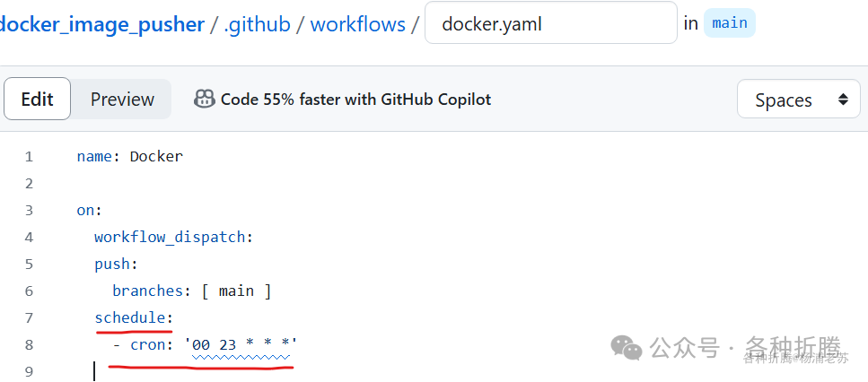Viewport: 868px width, 382px height.
Task: Switch to the Edit tab
Action: (x=37, y=99)
